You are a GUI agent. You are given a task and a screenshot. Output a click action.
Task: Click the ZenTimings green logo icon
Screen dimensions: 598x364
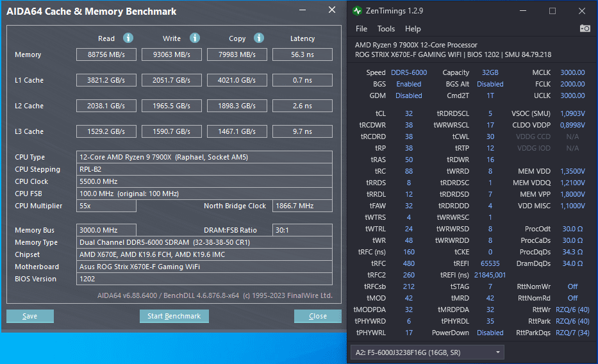point(358,11)
